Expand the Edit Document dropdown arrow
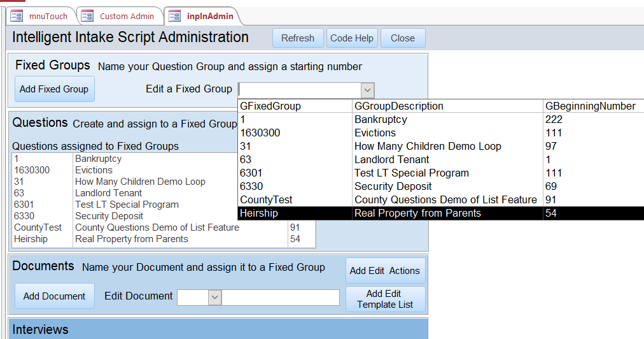The image size is (644, 339). (214, 297)
